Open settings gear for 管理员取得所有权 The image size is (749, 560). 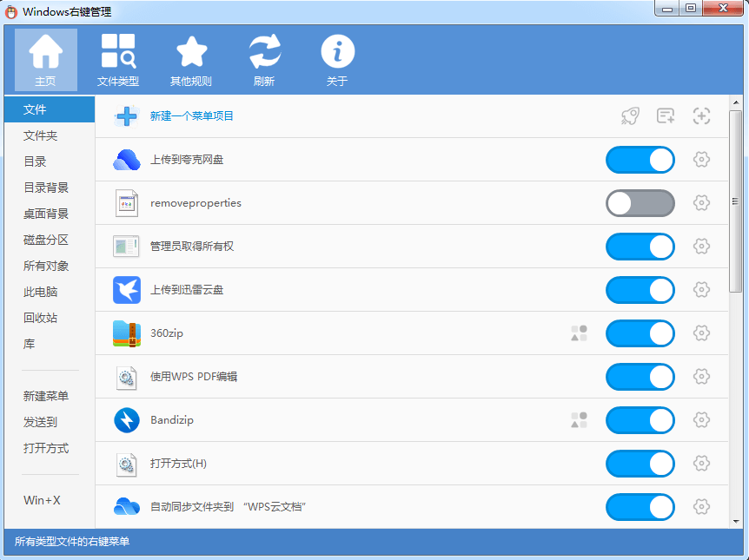click(701, 247)
